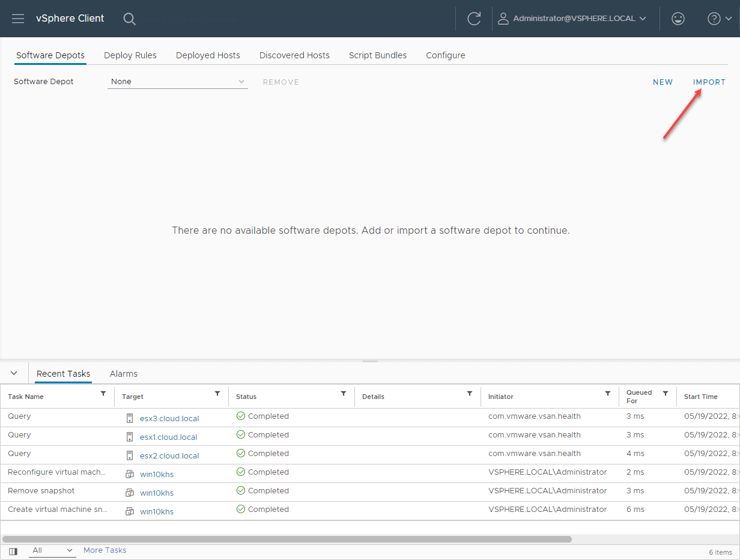Screen dimensions: 740x560
Task: Filter the Initiator column
Action: (x=608, y=394)
